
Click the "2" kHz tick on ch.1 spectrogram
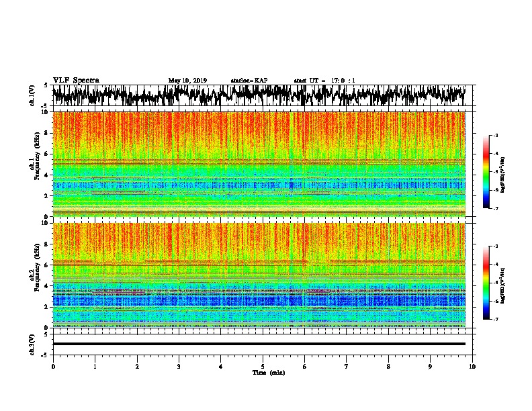[47, 196]
